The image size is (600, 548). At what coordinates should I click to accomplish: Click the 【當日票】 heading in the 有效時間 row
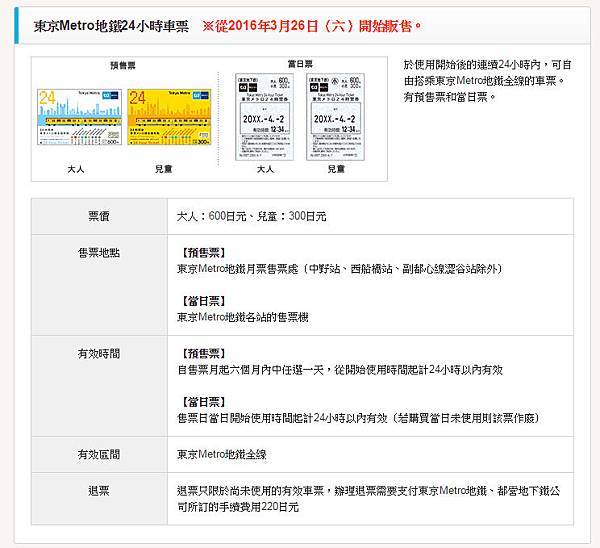pos(203,402)
